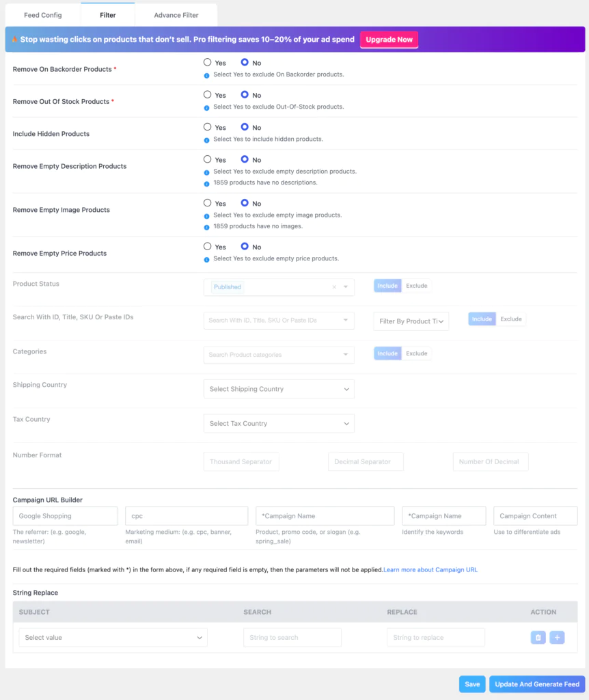Set Product Status to Include
The image size is (589, 700).
tap(387, 286)
